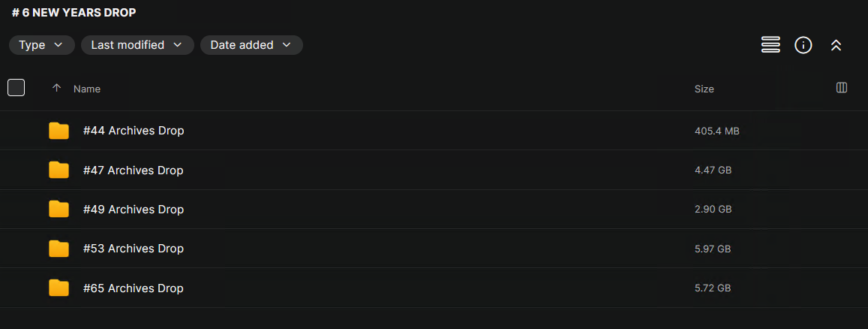Select the #65 Archives Drop row size

pyautogui.click(x=712, y=288)
